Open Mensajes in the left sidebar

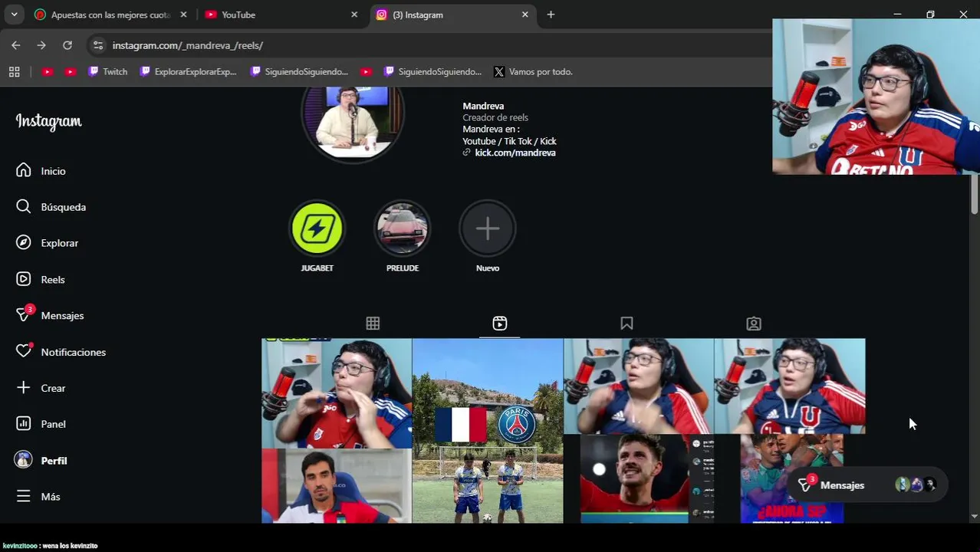point(51,315)
